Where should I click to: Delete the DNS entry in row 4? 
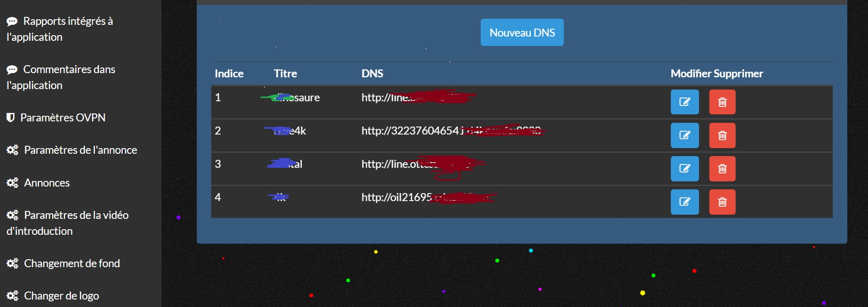pos(722,202)
